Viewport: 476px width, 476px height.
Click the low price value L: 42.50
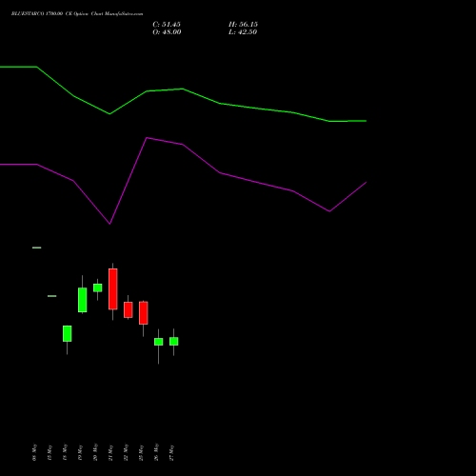(243, 32)
